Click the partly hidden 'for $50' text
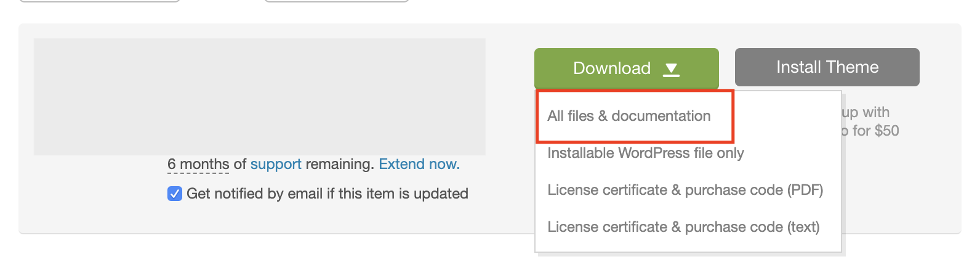Screen dimensions: 980x275 point(870,131)
